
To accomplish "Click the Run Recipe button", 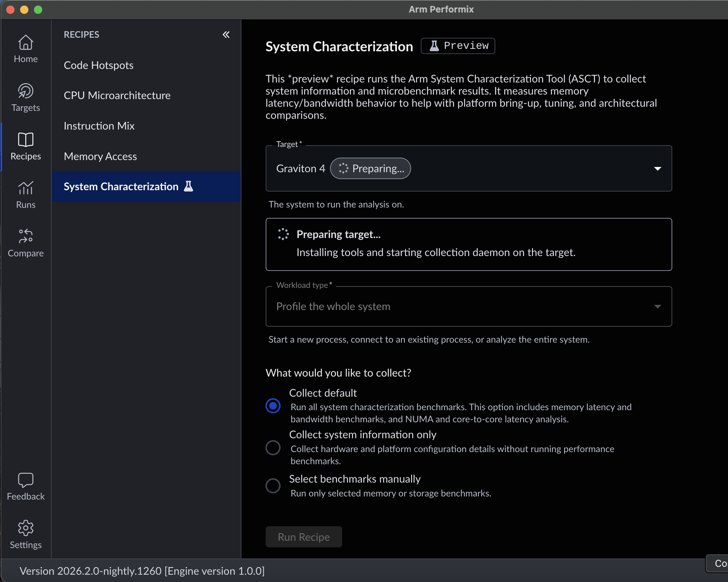I will pos(304,537).
